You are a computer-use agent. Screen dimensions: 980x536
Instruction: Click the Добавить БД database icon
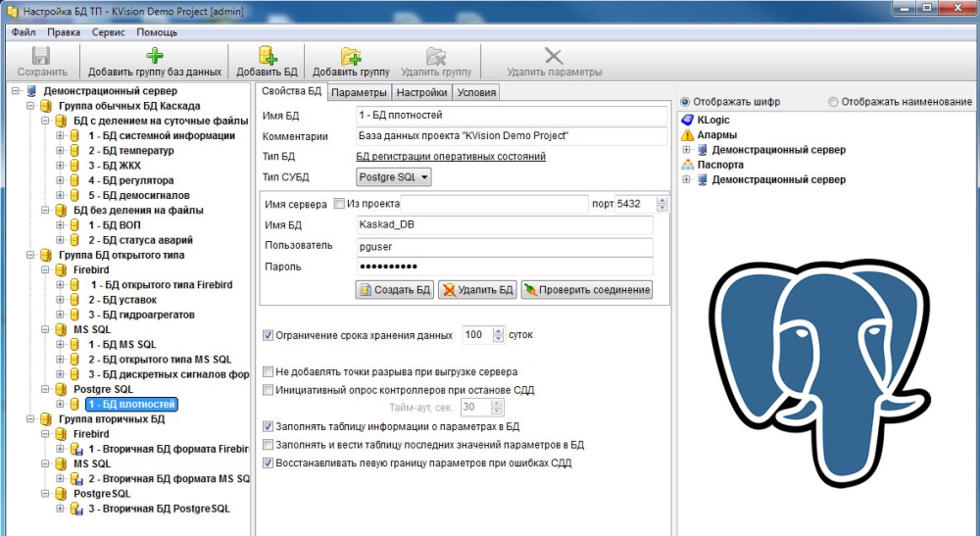pos(268,56)
